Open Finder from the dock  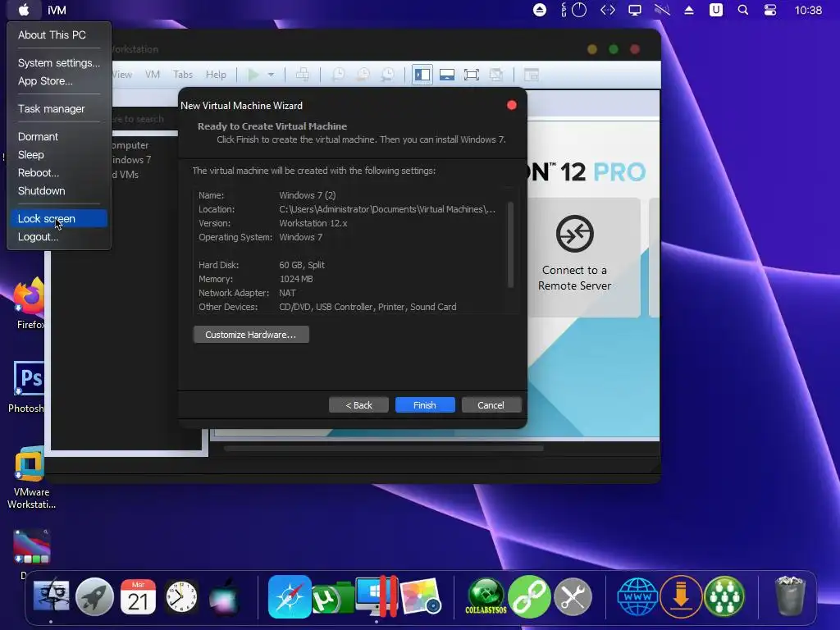coord(51,596)
